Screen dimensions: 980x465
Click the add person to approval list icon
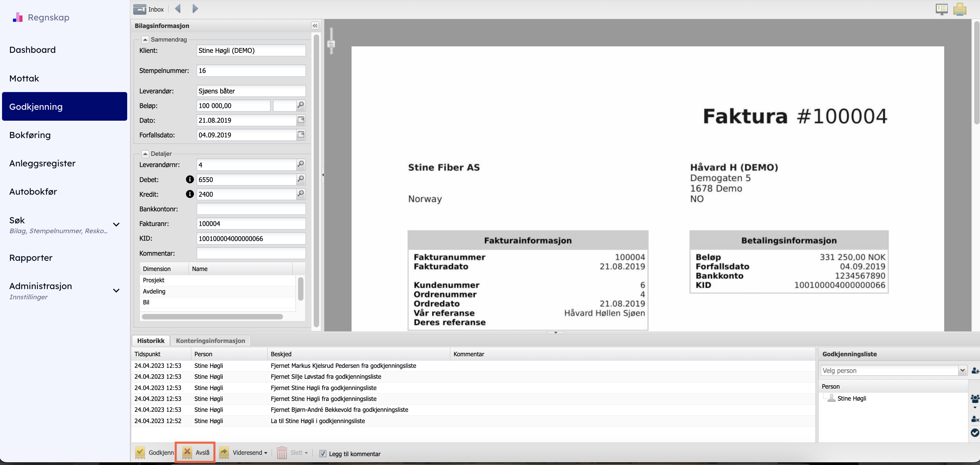pos(975,370)
